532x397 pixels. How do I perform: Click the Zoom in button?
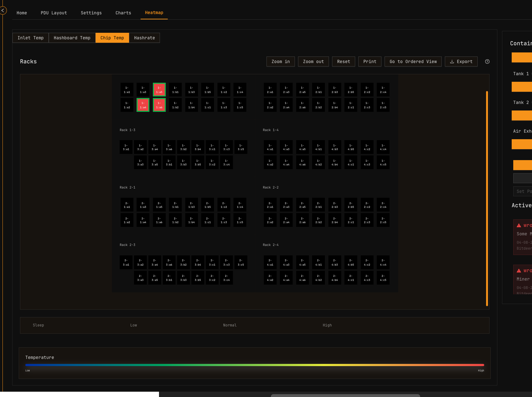(x=280, y=61)
